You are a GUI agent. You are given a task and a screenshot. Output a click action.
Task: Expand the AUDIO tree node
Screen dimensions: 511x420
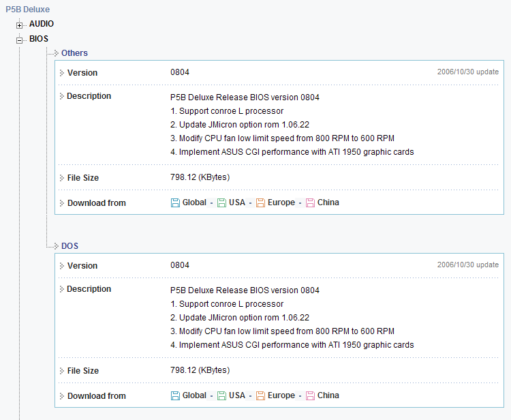click(x=20, y=25)
